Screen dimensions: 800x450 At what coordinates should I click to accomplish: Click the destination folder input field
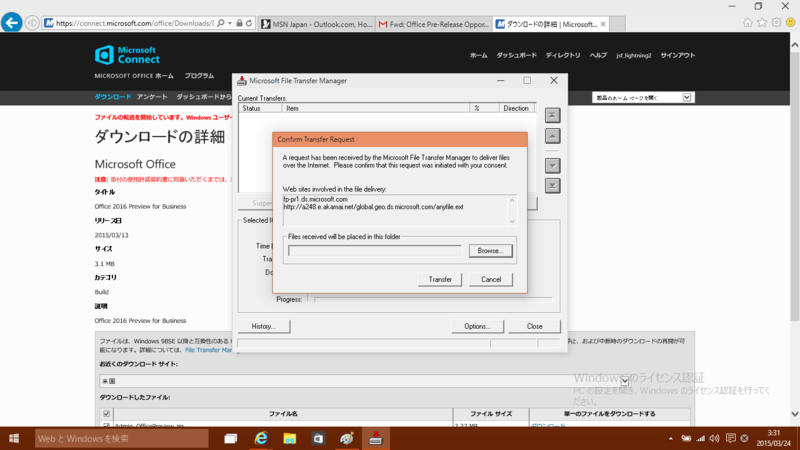pyautogui.click(x=374, y=251)
